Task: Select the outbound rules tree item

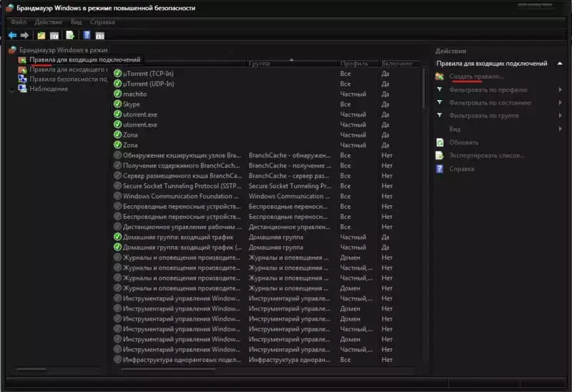Action: (x=68, y=69)
